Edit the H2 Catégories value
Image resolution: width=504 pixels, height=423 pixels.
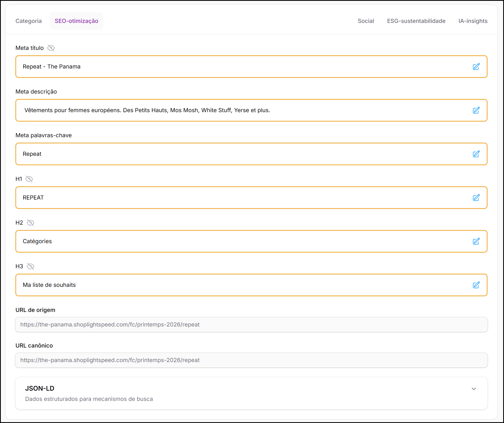pyautogui.click(x=476, y=241)
